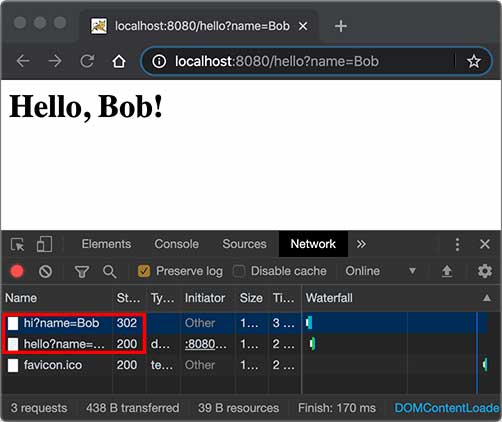Uncheck the Preserve log checkbox
502x422 pixels.
point(144,271)
